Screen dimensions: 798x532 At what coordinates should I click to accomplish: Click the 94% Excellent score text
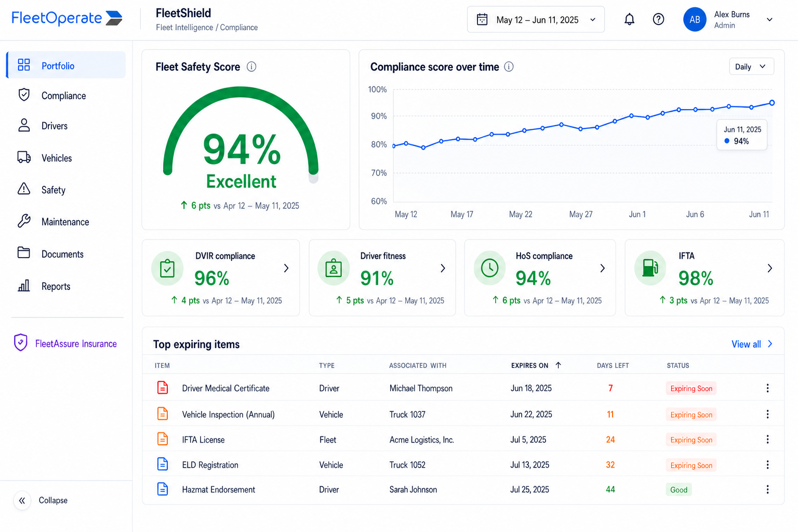pos(242,161)
